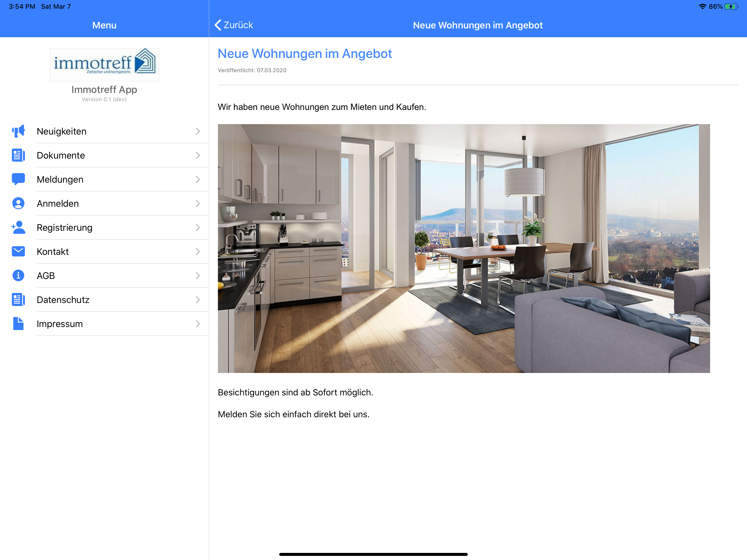Open Meldungen via its chevron
747x560 pixels.
click(198, 179)
